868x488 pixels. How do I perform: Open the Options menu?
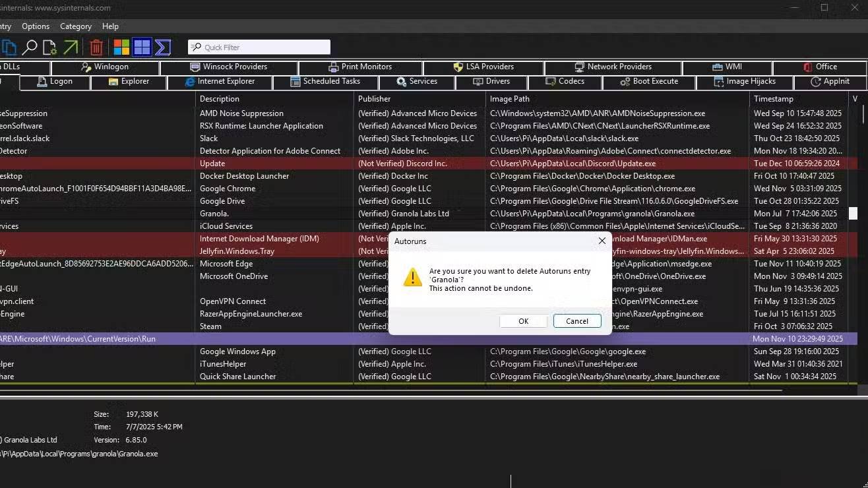coord(36,26)
